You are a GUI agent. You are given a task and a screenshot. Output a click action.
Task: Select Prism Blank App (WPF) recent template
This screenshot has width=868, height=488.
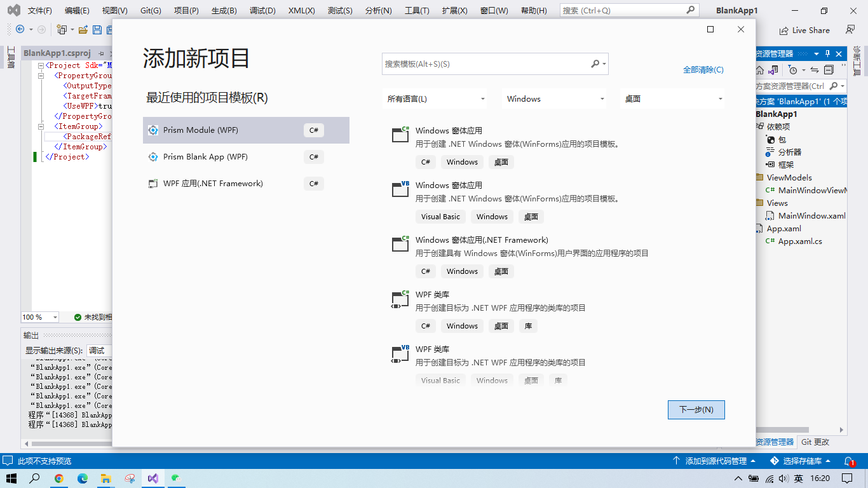tap(246, 157)
